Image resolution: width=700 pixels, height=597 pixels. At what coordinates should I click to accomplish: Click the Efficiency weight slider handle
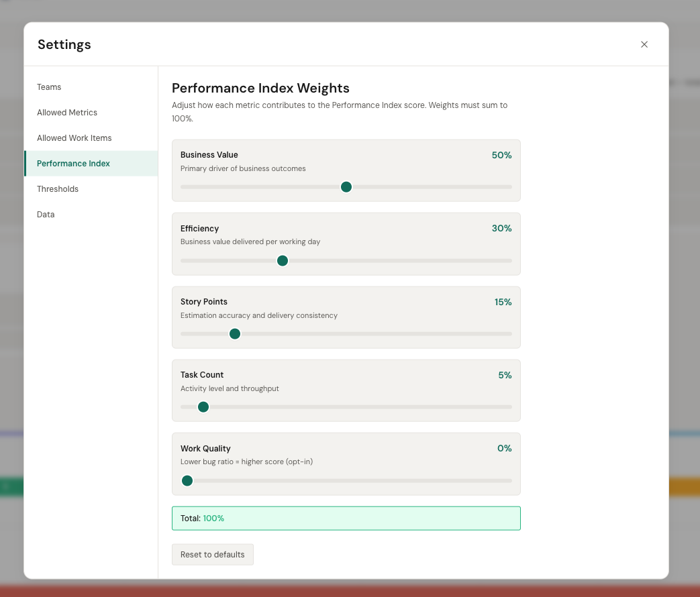282,260
